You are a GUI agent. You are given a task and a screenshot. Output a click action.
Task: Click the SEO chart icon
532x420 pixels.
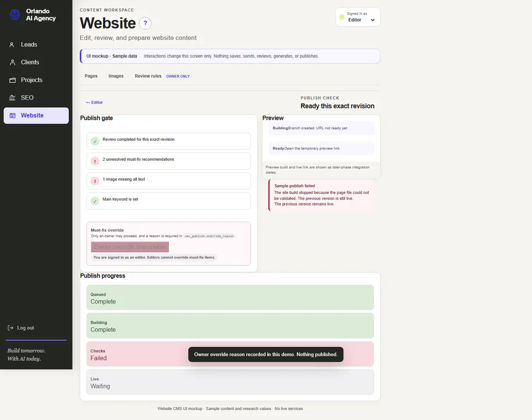coord(13,98)
